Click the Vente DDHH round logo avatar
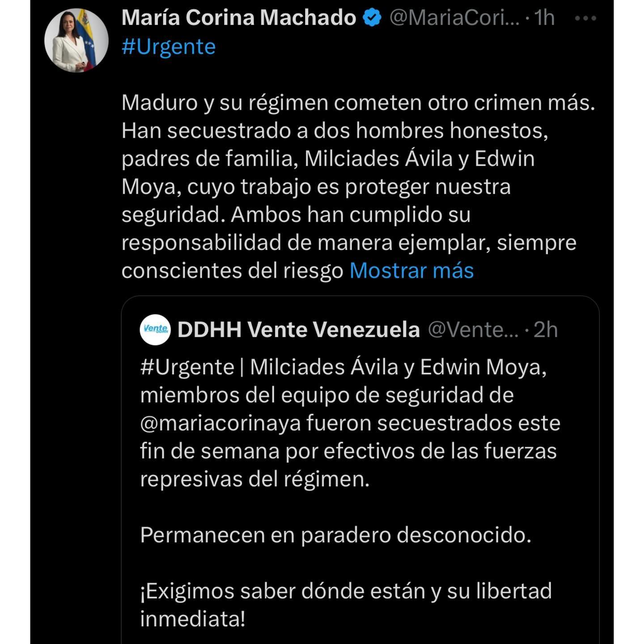This screenshot has height=644, width=644. [155, 330]
